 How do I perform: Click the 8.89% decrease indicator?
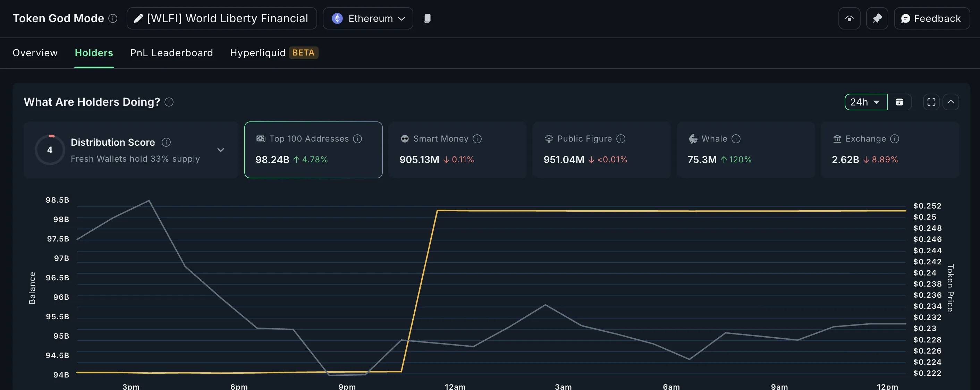880,159
